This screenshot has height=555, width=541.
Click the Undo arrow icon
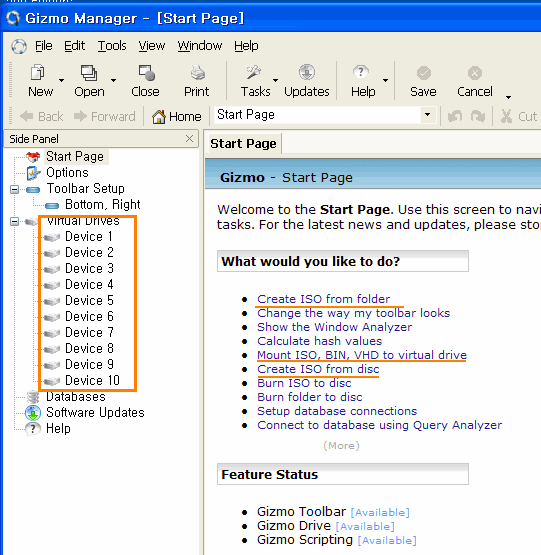tap(455, 116)
